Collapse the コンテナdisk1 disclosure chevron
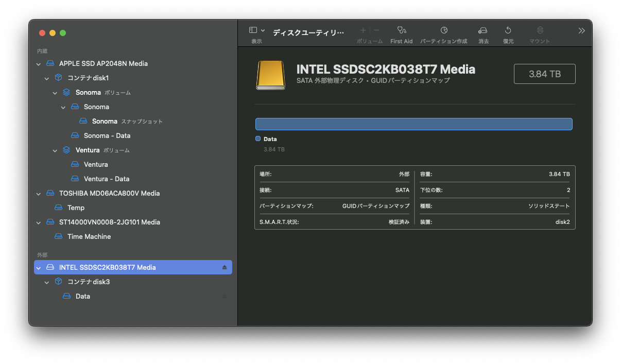 (x=47, y=78)
